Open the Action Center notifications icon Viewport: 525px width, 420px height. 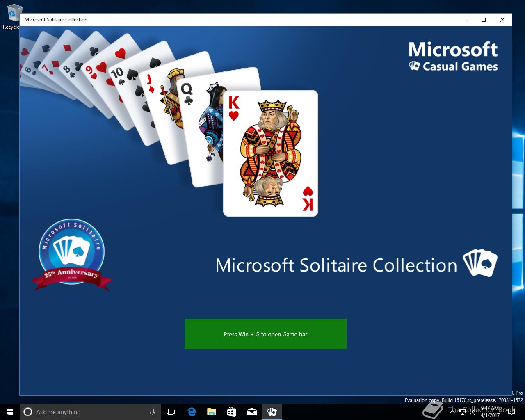pyautogui.click(x=511, y=412)
